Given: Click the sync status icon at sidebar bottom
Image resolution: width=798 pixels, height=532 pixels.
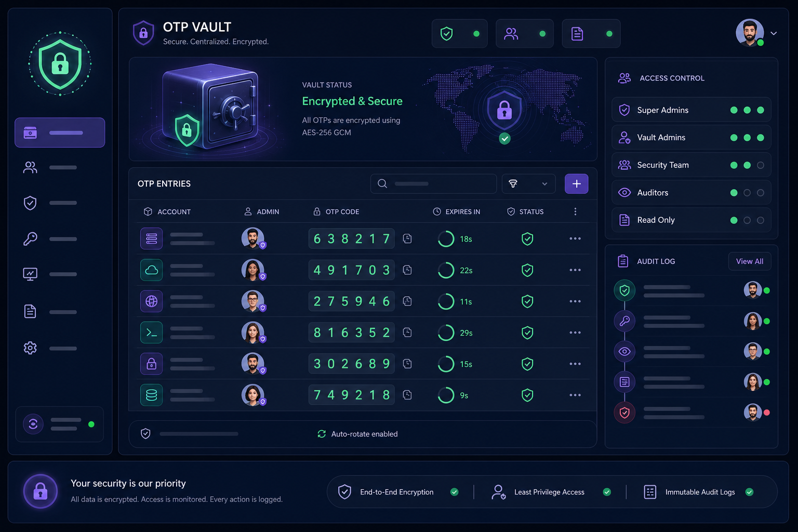Looking at the screenshot, I should click(33, 424).
